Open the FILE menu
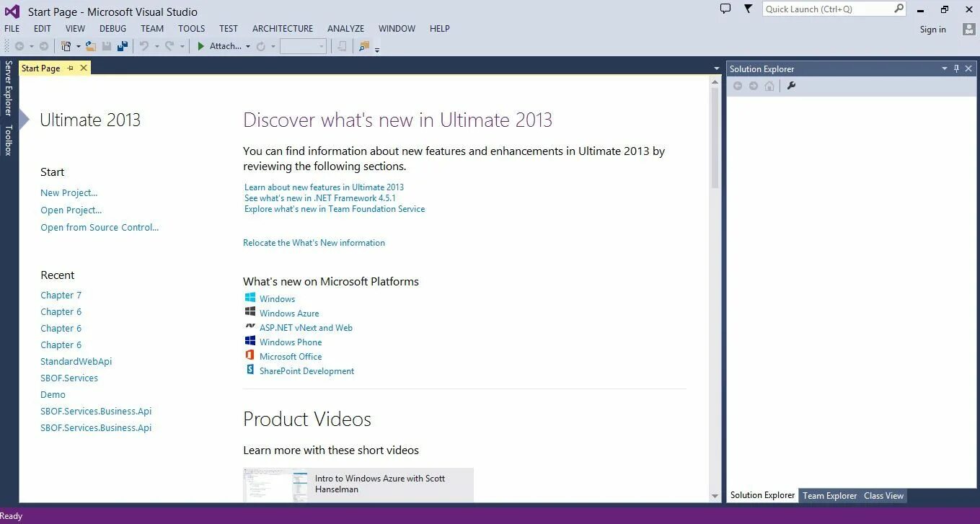This screenshot has height=524, width=980. click(12, 29)
